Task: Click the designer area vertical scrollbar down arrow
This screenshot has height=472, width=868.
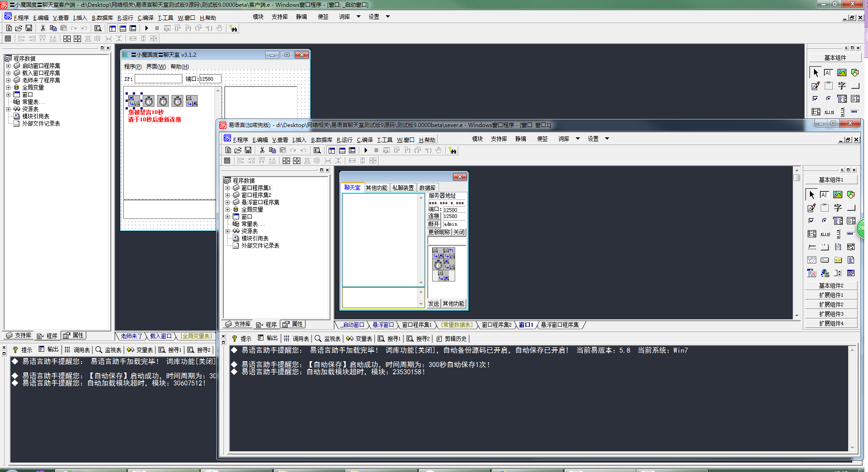Action: (x=797, y=316)
